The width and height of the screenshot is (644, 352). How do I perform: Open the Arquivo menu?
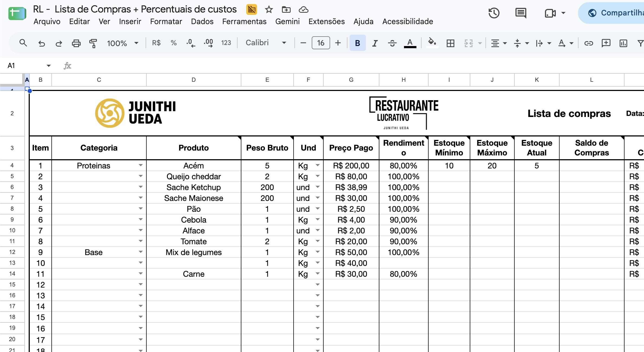coord(47,21)
